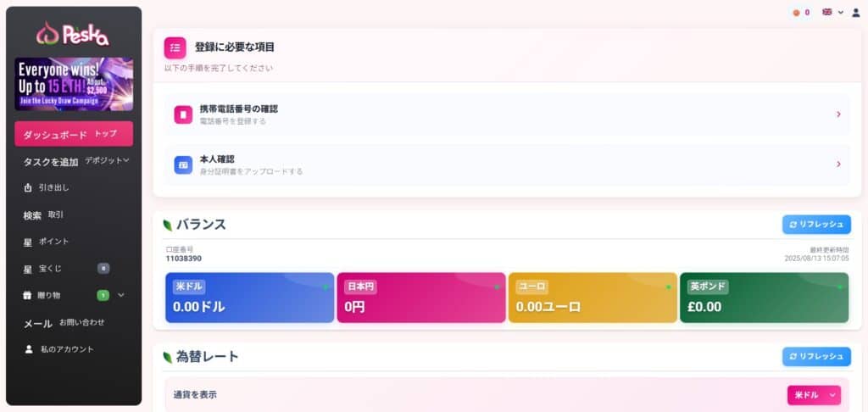This screenshot has height=412, width=868.
Task: Click the gift box icon in sidebar
Action: pyautogui.click(x=27, y=296)
